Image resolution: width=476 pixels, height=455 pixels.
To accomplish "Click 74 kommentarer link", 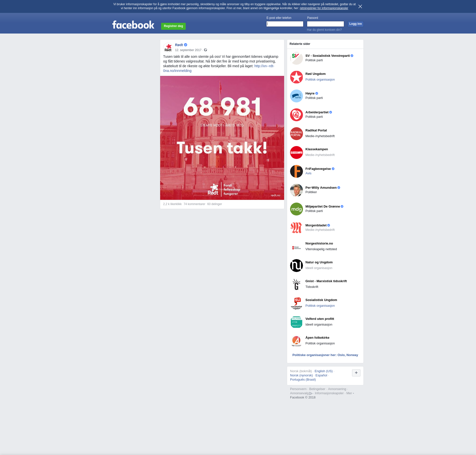I will click(194, 204).
